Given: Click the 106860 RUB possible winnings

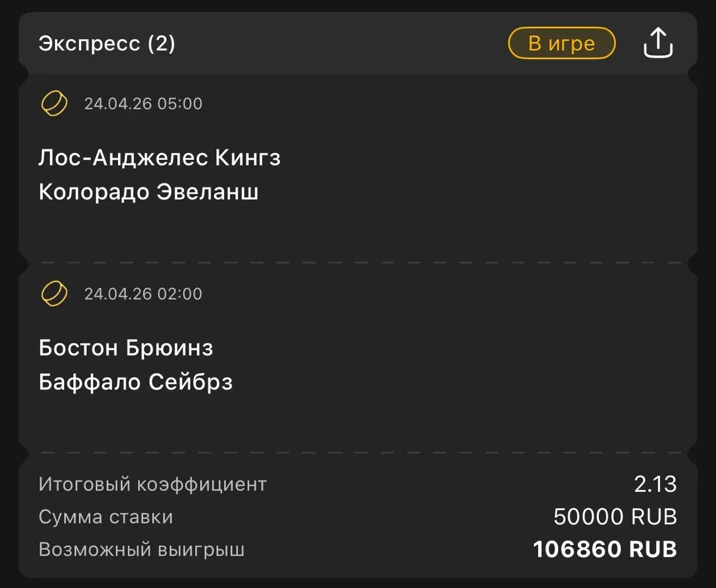Looking at the screenshot, I should [605, 550].
